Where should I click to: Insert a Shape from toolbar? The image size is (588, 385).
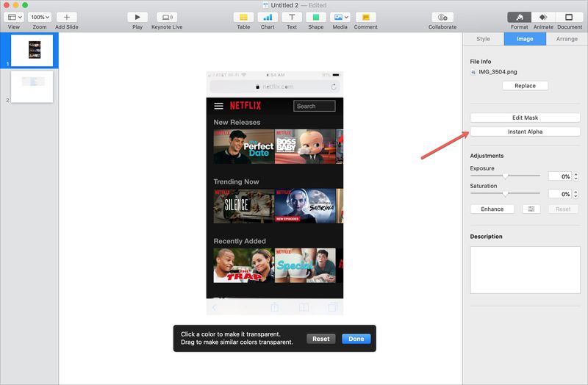click(316, 17)
